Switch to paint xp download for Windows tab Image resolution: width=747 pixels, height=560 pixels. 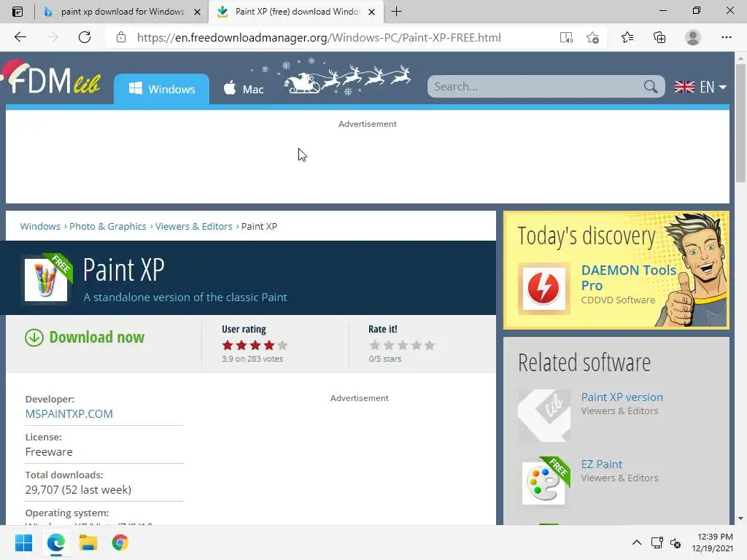point(123,12)
